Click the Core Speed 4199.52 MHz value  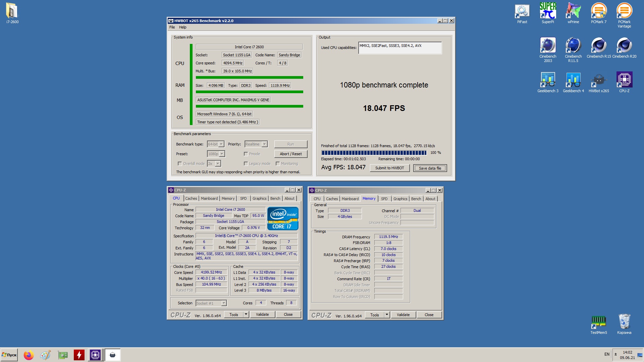[211, 272]
